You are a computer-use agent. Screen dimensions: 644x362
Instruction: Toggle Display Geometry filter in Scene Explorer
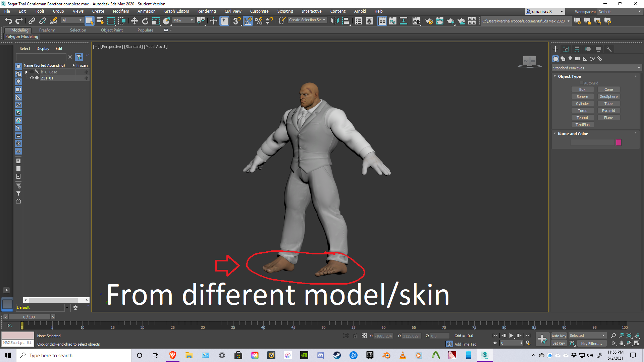click(18, 66)
